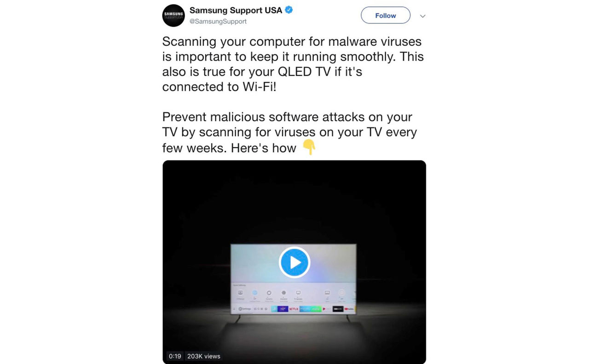Follow the Samsung Support USA account
The width and height of the screenshot is (589, 364).
(386, 15)
